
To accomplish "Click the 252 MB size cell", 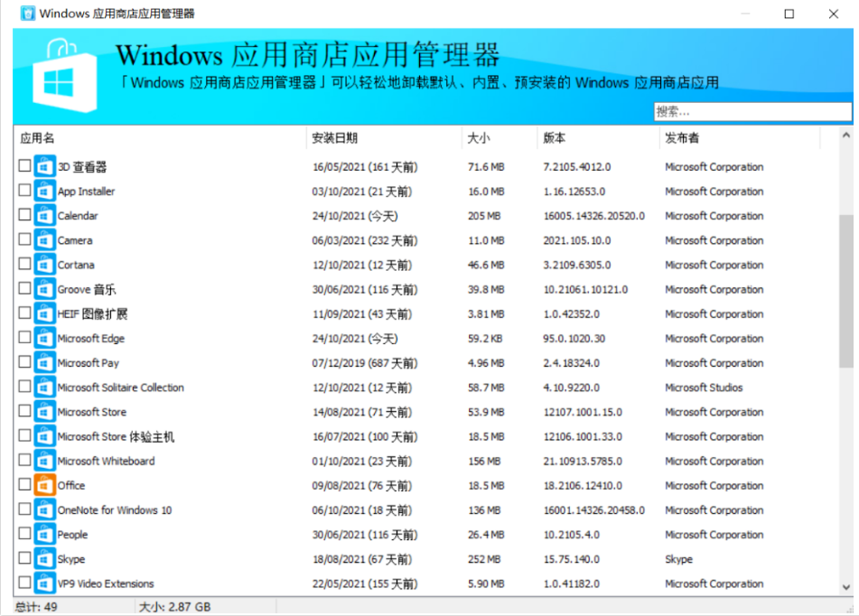I will (x=484, y=559).
